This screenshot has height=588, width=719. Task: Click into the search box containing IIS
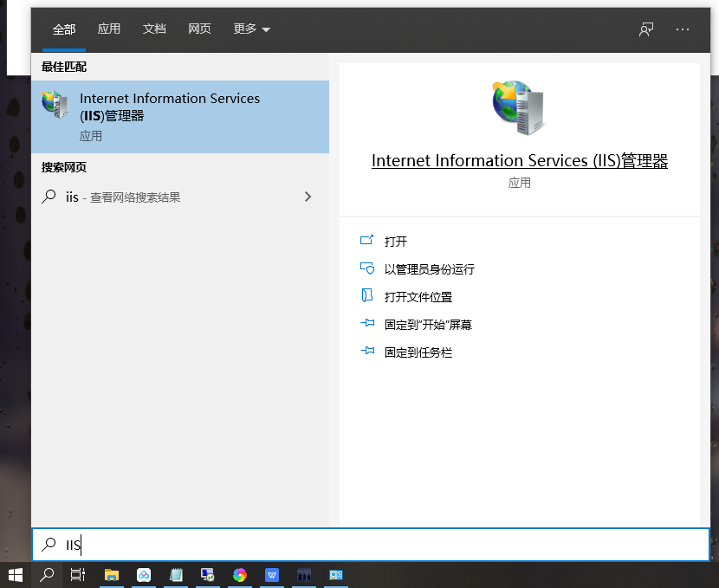click(x=371, y=545)
